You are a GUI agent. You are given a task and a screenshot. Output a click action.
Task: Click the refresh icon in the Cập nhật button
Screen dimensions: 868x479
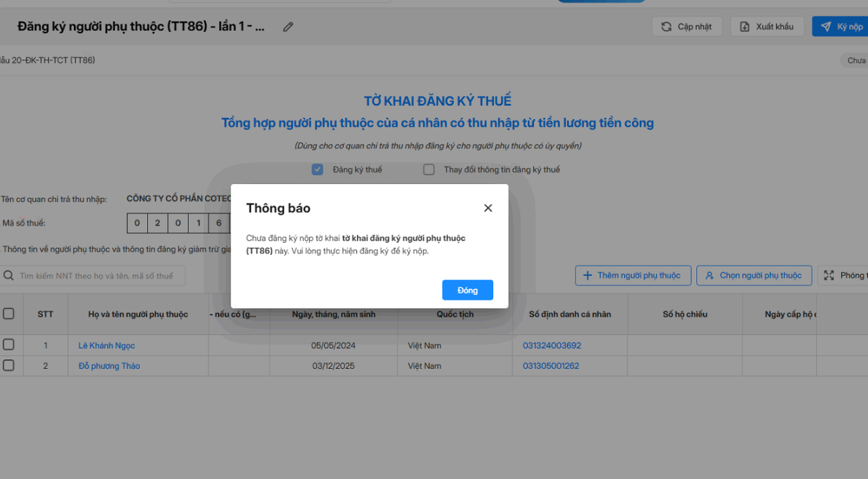(x=666, y=27)
